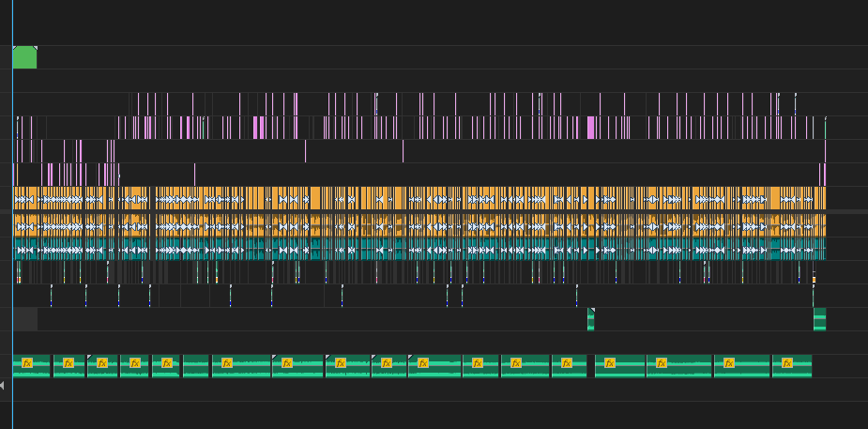Screen dimensions: 868x429
Task: Click the small left-pointing triangle at left edge
Action: 2,385
